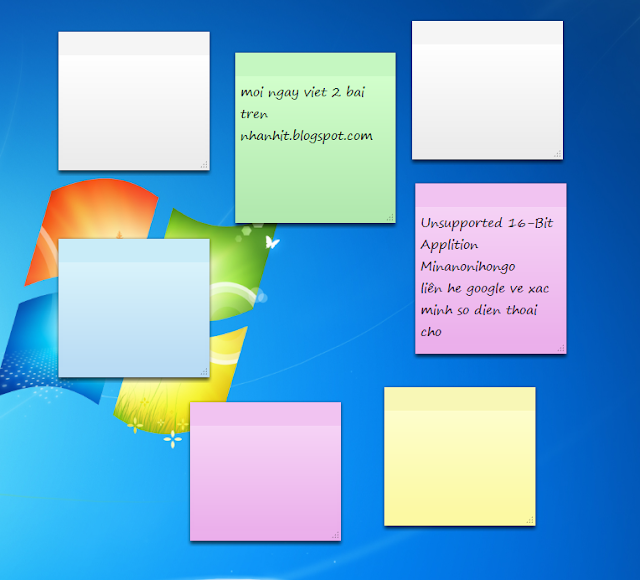Click resize grip of the pink 'Unsupported 16-Bit' note
This screenshot has width=640, height=580.
click(x=561, y=348)
